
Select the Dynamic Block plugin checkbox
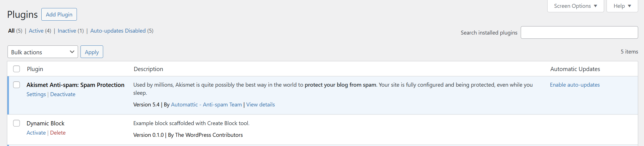point(16,123)
